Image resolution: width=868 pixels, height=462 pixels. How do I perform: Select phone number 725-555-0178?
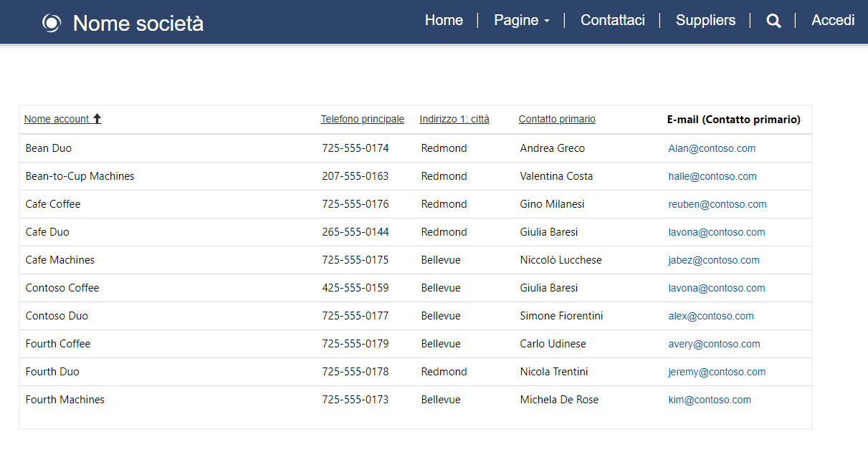click(356, 372)
